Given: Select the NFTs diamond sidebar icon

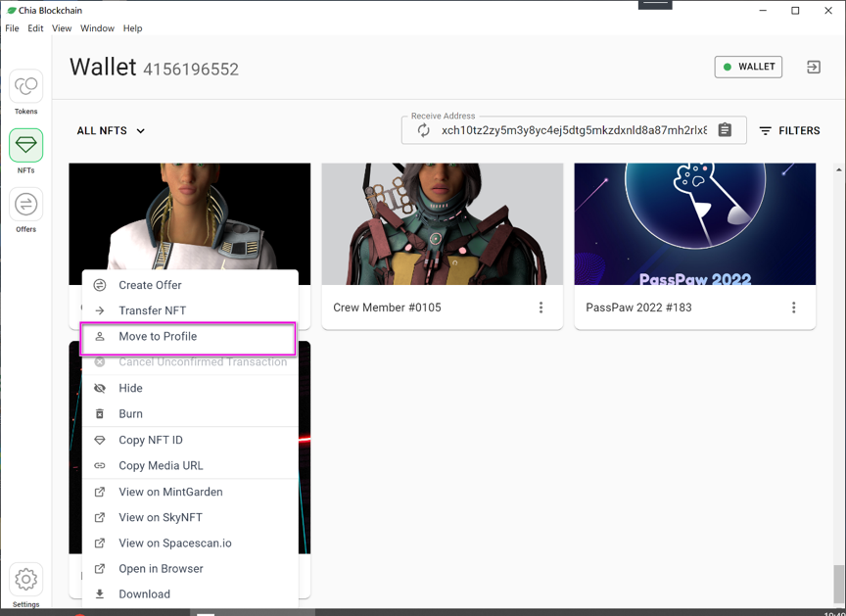Looking at the screenshot, I should pyautogui.click(x=25, y=145).
